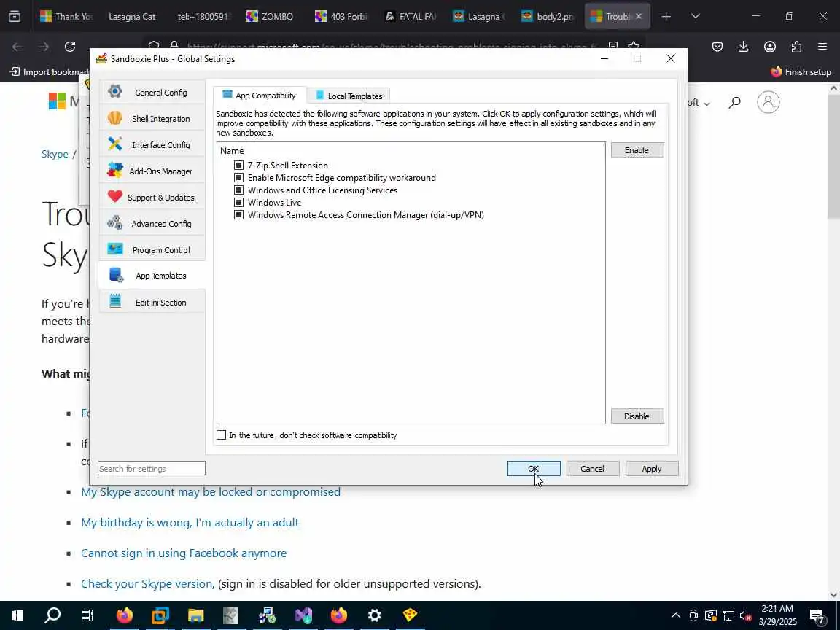Open Firefox account icon
This screenshot has width=840, height=630.
(770, 47)
